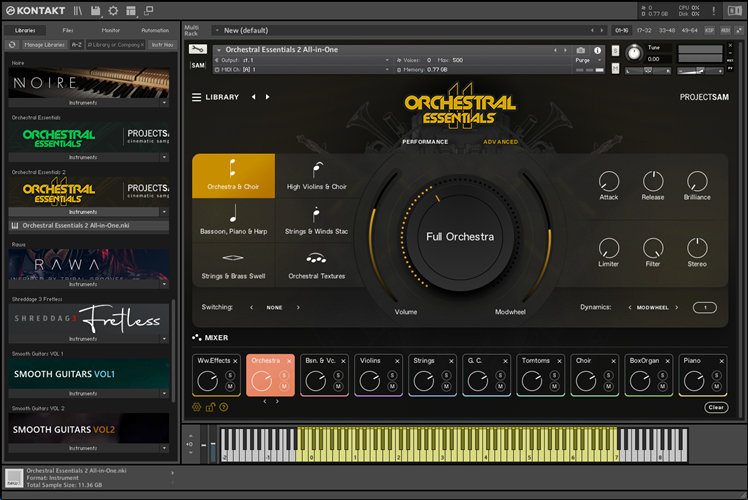Open the LIBRARY hamburger menu icon

coord(197,97)
